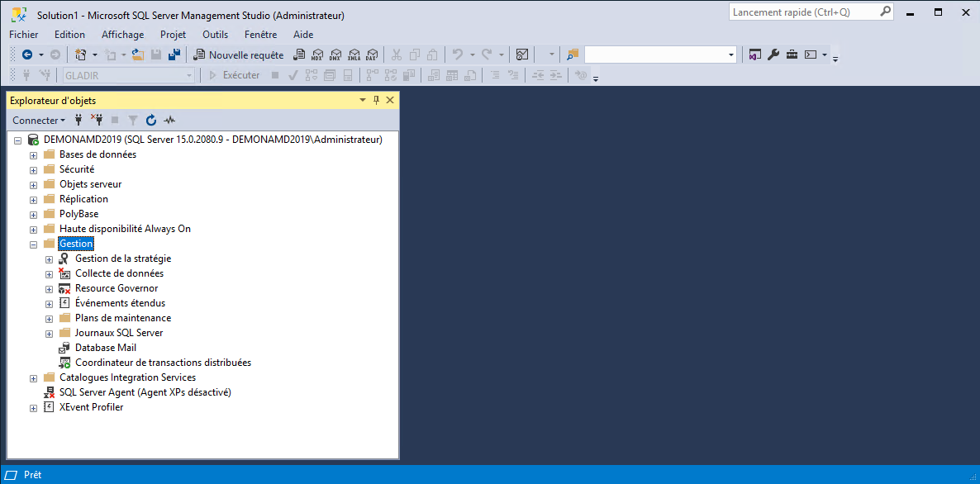Open the Toolbox briefcase icon
The height and width of the screenshot is (484, 980).
point(792,55)
